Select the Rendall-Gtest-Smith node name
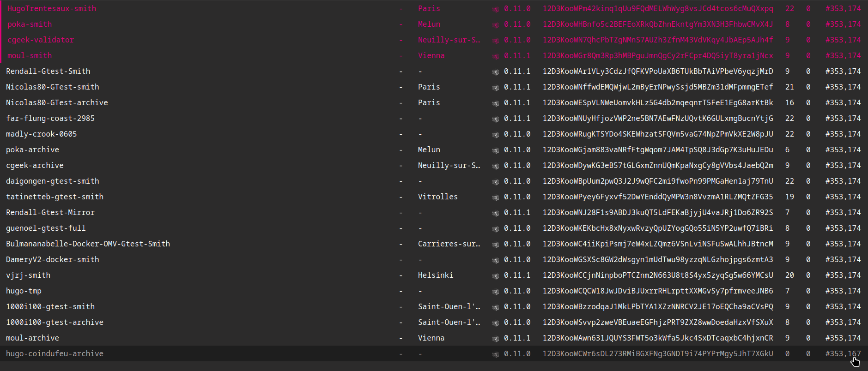Image resolution: width=868 pixels, height=371 pixels. (48, 71)
